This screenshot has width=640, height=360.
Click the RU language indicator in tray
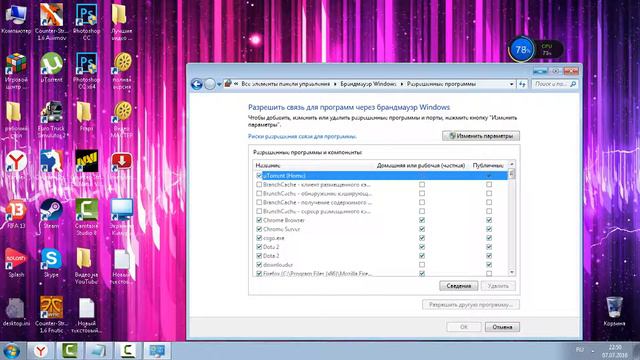pos(580,350)
